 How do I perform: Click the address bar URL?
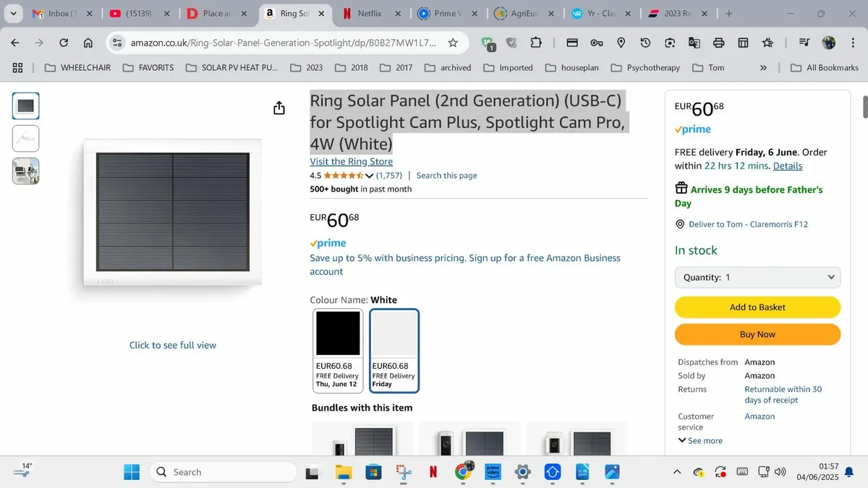click(284, 43)
